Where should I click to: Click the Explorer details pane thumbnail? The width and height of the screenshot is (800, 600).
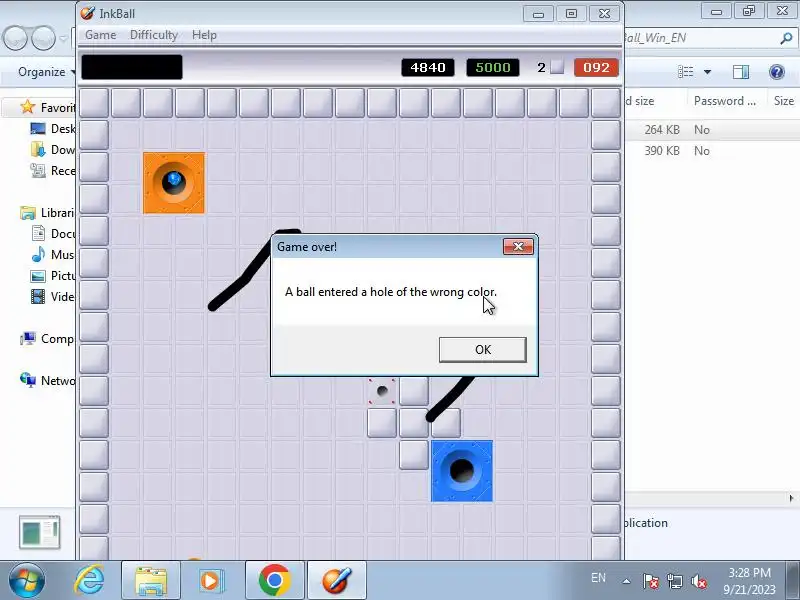pos(40,532)
